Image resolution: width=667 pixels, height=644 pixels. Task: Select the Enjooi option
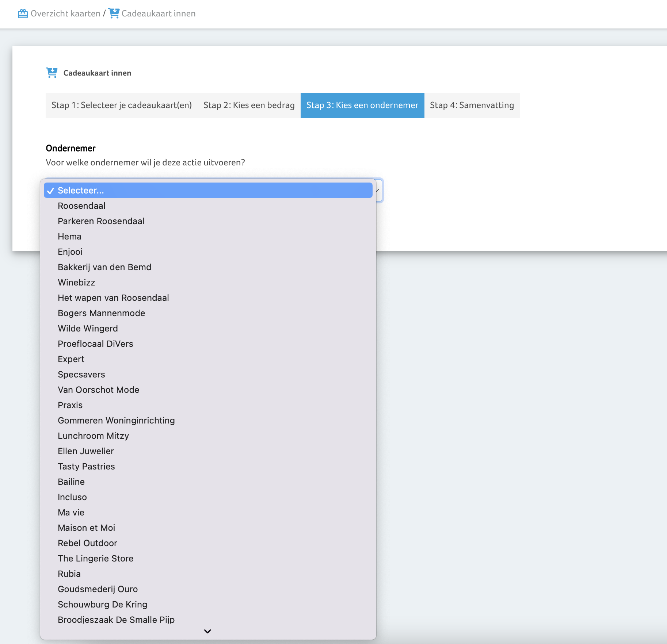pyautogui.click(x=208, y=252)
